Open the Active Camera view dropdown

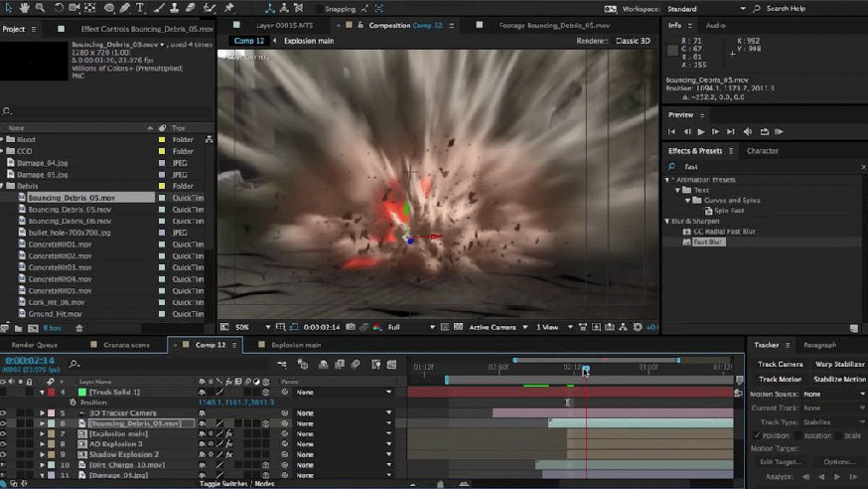494,327
